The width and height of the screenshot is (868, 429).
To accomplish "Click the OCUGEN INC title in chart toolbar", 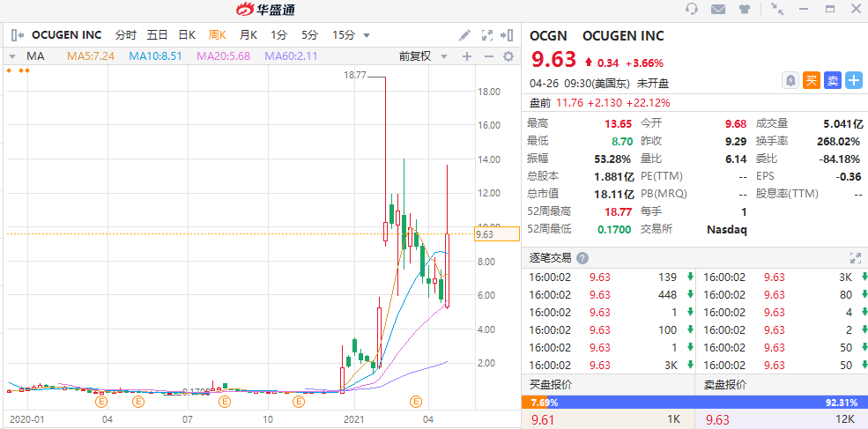I will (66, 35).
